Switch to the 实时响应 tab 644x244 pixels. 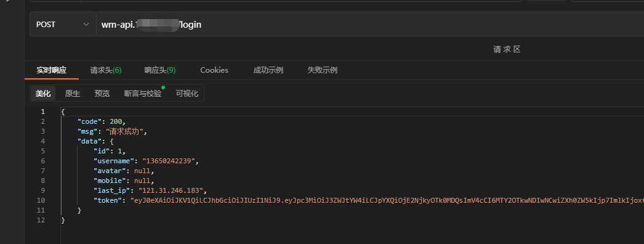coord(51,70)
